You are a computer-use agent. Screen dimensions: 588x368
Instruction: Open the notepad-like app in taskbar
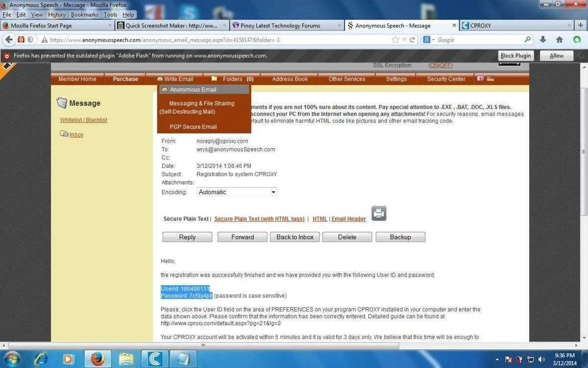tap(183, 359)
